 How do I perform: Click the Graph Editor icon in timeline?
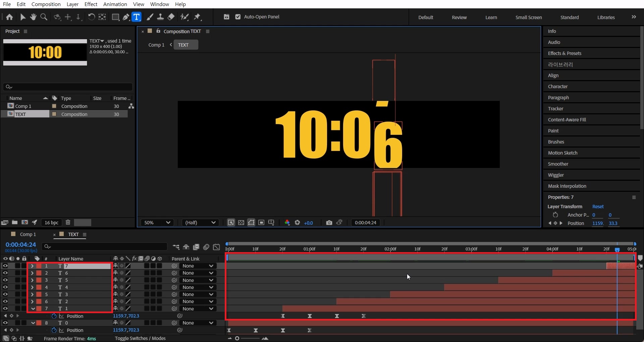coord(216,247)
